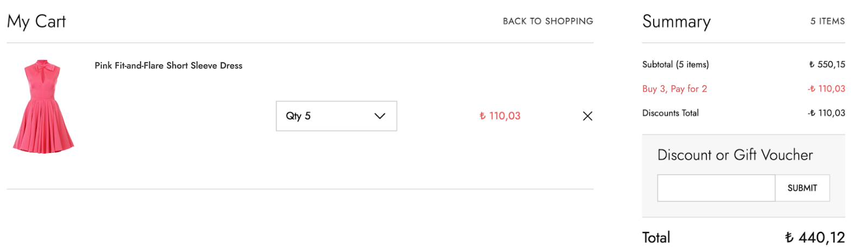Remove the pink dress from cart

coord(587,116)
